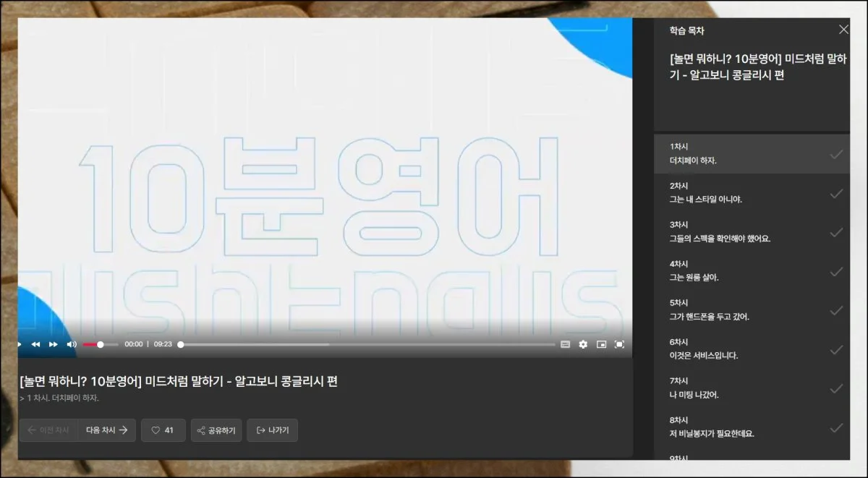
Task: Click the 나가기 exit button
Action: click(272, 430)
